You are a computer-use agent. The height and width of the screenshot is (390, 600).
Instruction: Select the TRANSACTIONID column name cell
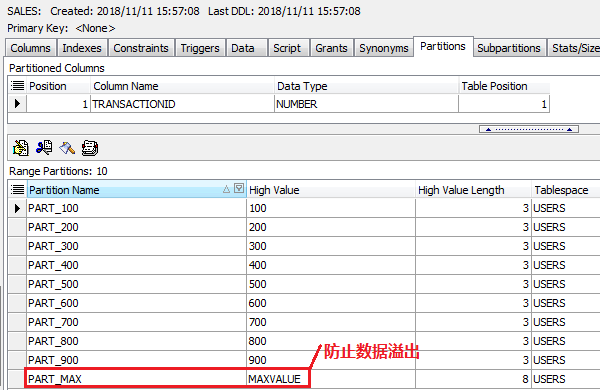pyautogui.click(x=182, y=104)
